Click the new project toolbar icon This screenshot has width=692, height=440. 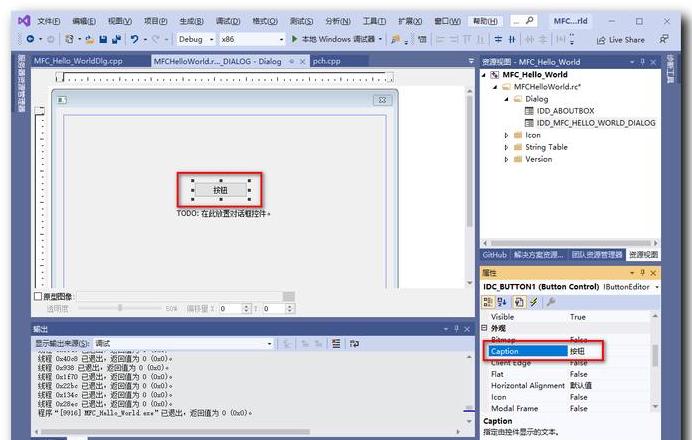69,39
